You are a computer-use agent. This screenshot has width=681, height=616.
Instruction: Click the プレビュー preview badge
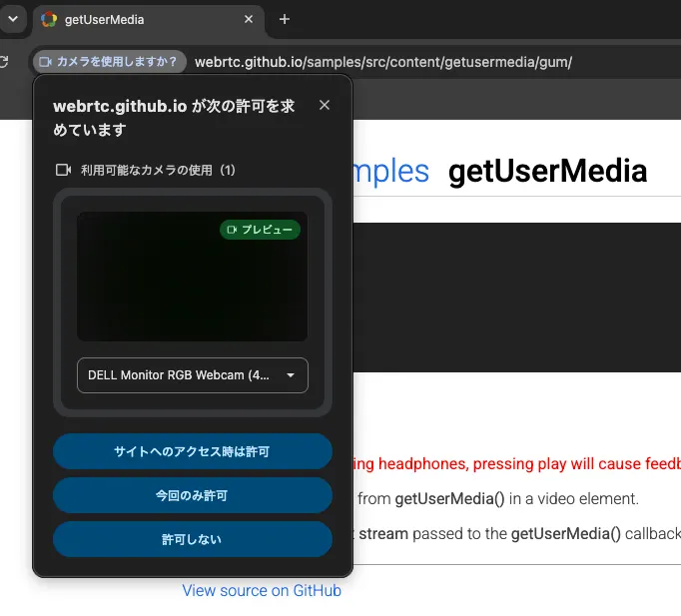(260, 230)
